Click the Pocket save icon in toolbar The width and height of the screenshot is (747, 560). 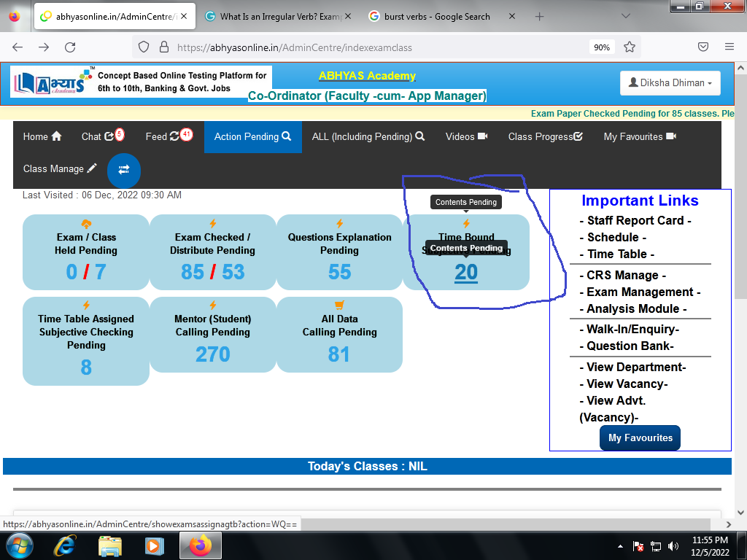703,47
